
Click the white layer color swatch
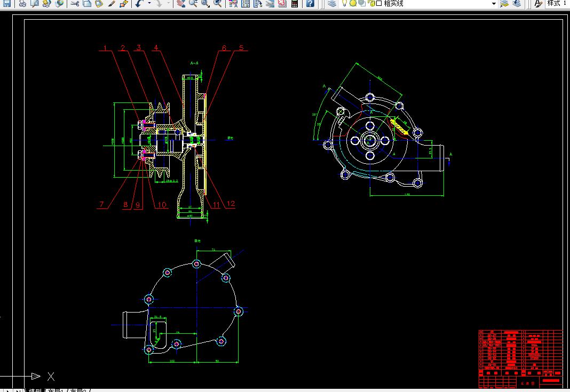coord(379,3)
